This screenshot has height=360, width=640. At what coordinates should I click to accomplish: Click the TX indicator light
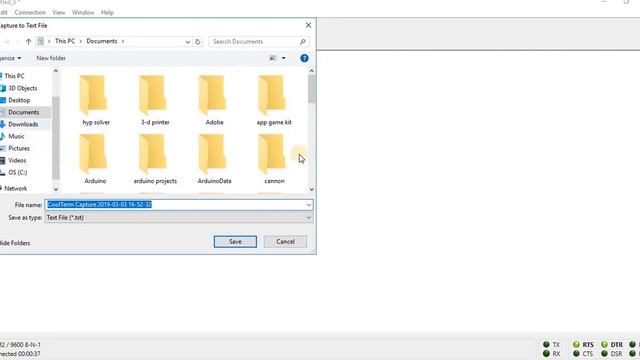[x=546, y=344]
